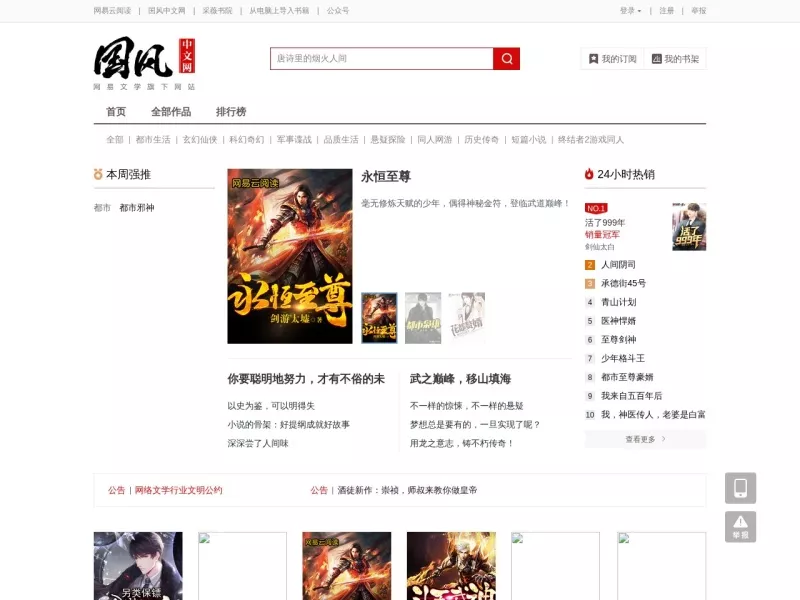Open rank 9 我来自五百年后
This screenshot has height=600, width=800.
(x=632, y=395)
